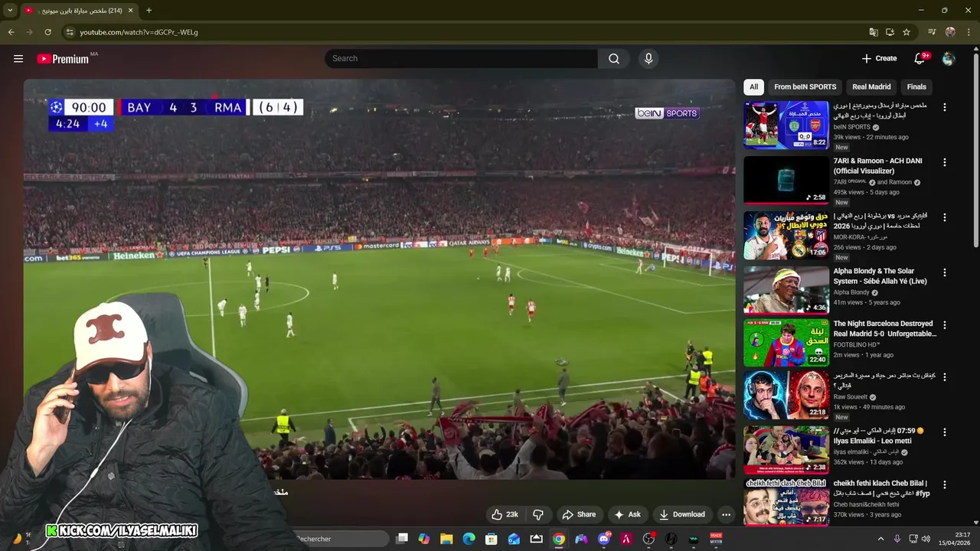Open Windows taskbar search box Rechercher
The image size is (980, 551).
(341, 539)
